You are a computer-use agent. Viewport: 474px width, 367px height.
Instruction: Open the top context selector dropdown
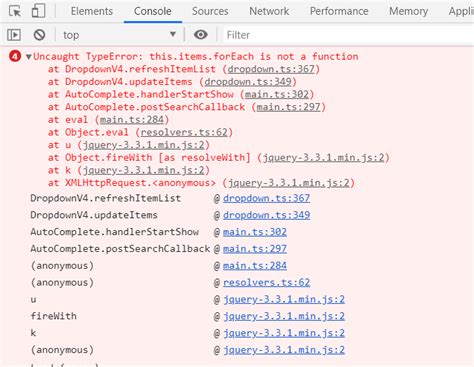[x=120, y=35]
